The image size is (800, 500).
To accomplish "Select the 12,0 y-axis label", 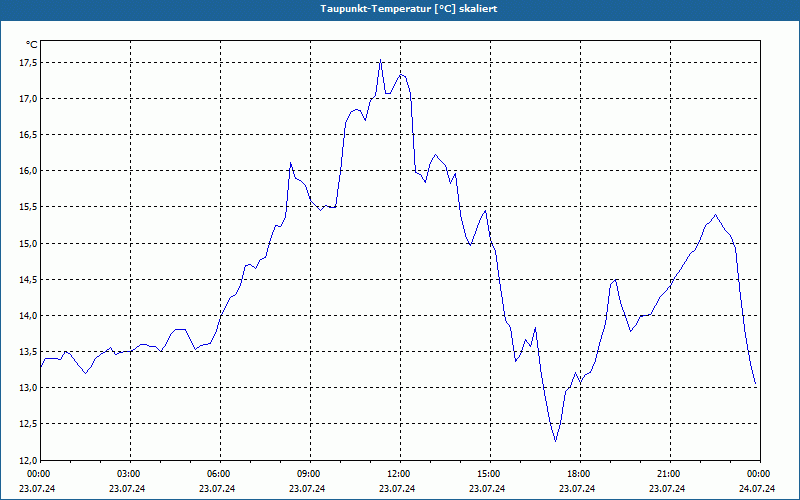I will click(x=28, y=460).
